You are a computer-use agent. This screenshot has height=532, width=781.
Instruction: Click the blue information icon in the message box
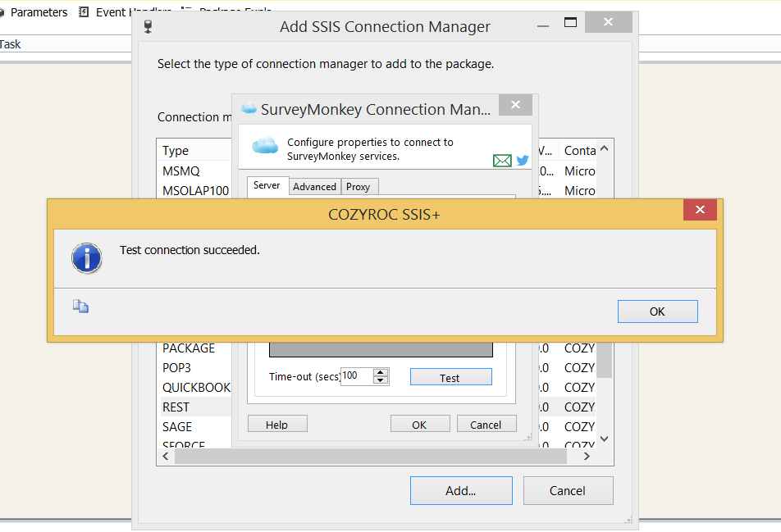87,257
